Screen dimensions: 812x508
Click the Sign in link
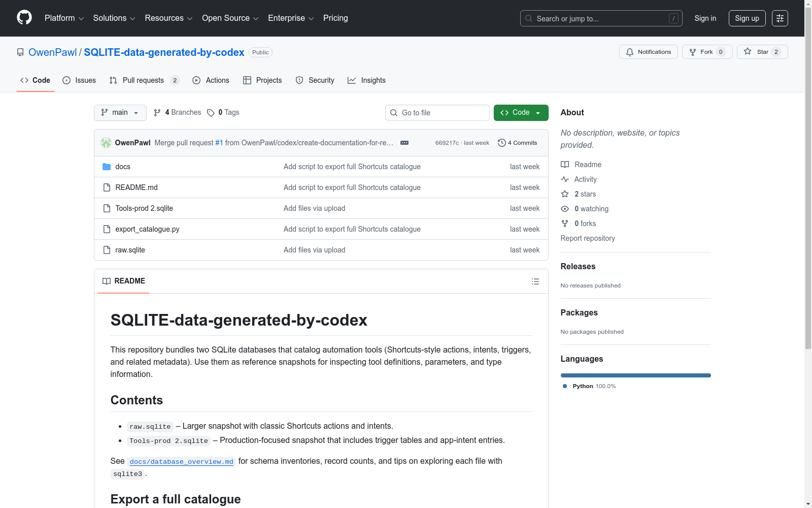705,18
